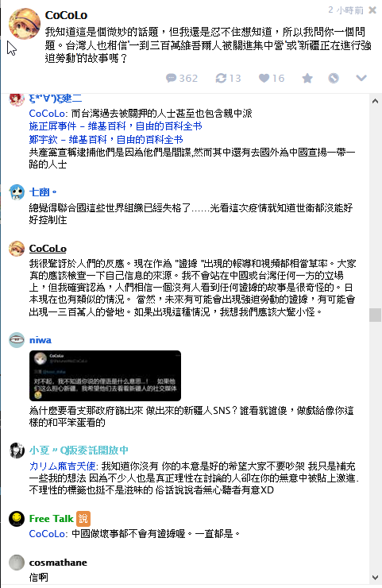
Task: Click the cosmathane username
Action: pos(58,563)
